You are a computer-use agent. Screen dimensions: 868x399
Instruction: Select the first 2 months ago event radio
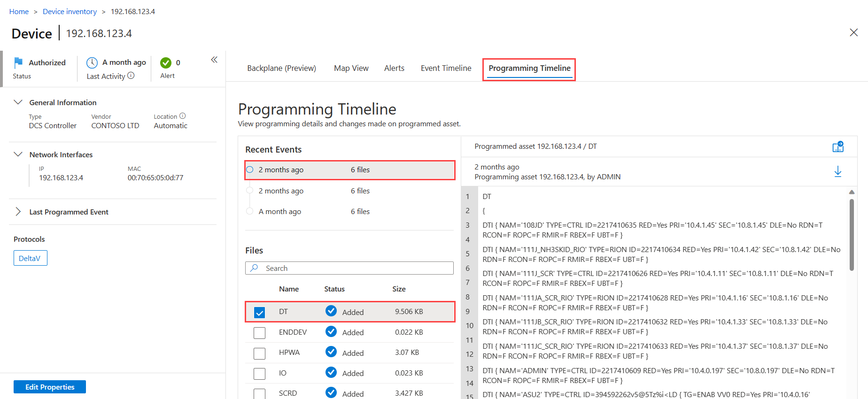click(250, 169)
